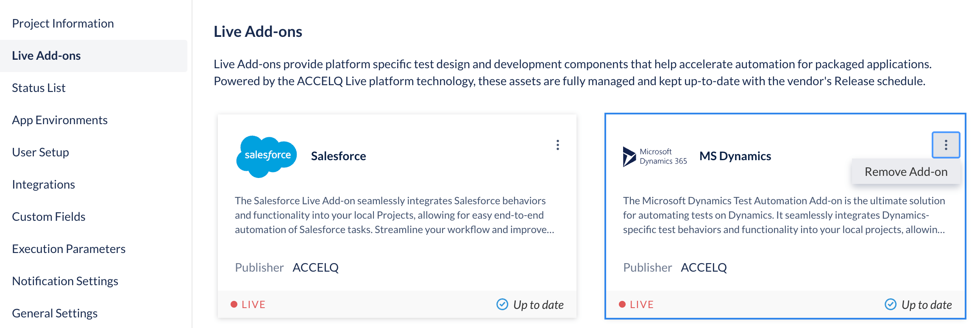Viewport: 980px width, 328px height.
Task: Click the red LIVE dot on Salesforce card
Action: pyautogui.click(x=234, y=304)
